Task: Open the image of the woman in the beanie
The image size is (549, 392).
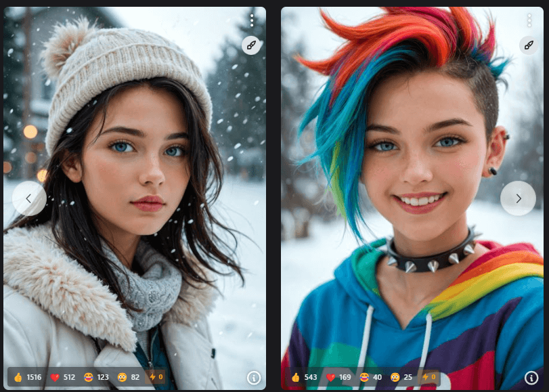Action: coord(135,198)
